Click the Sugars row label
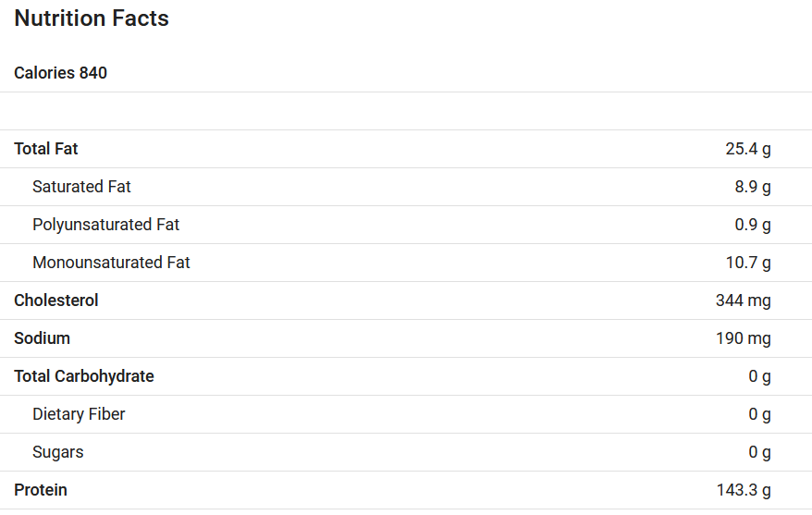This screenshot has height=515, width=812. 58,452
